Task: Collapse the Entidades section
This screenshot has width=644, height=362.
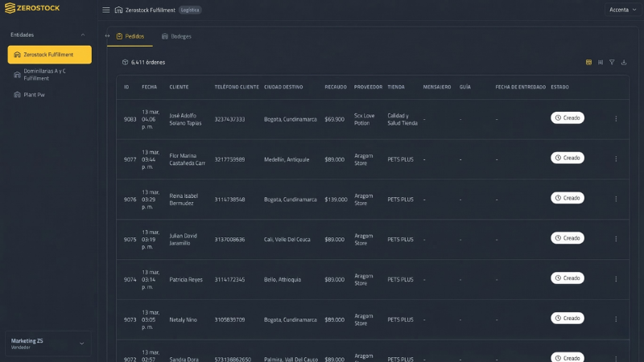Action: (82, 35)
